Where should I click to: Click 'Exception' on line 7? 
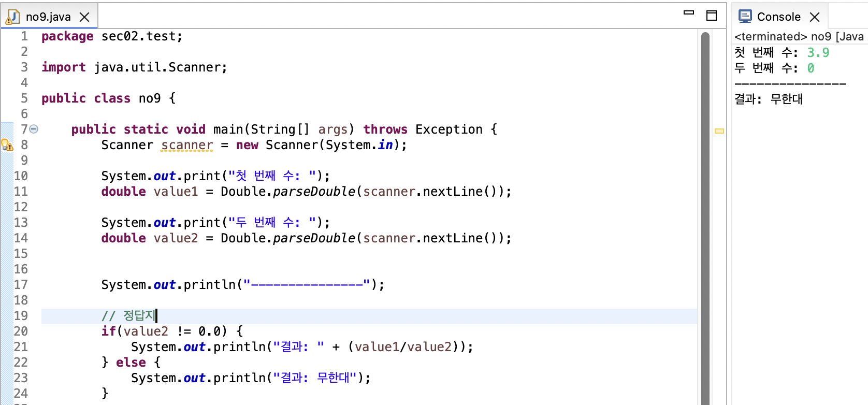click(449, 129)
